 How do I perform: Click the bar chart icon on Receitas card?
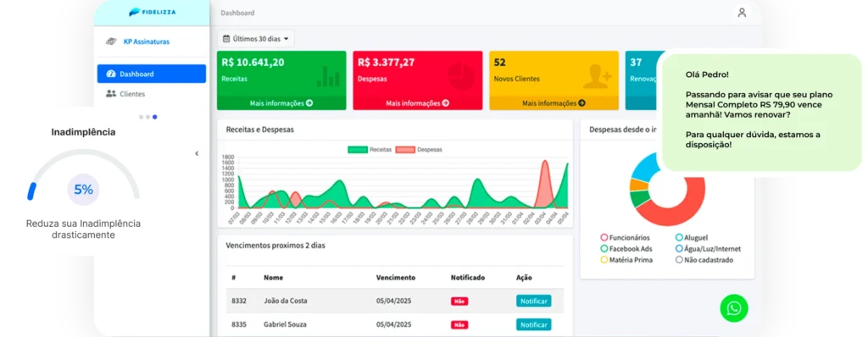coord(328,76)
